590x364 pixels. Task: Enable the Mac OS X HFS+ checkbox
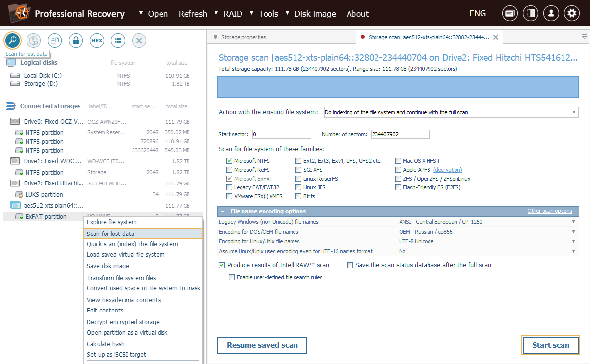pos(398,161)
